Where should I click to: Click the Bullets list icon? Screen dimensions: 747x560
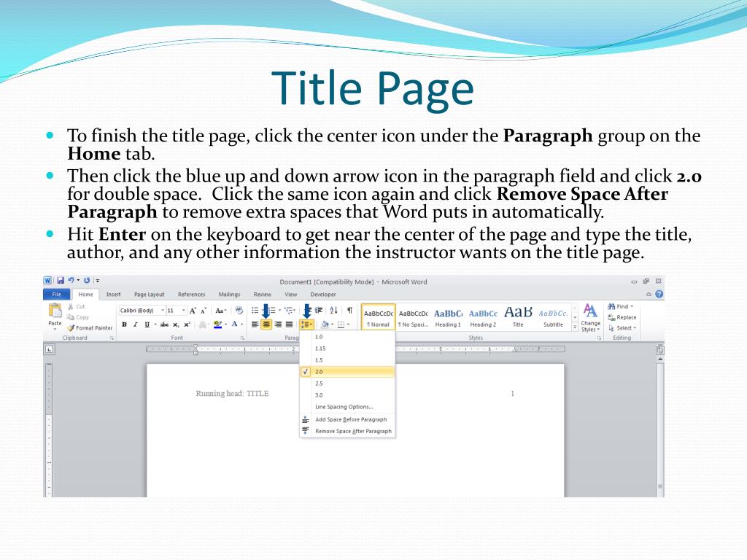pos(256,311)
